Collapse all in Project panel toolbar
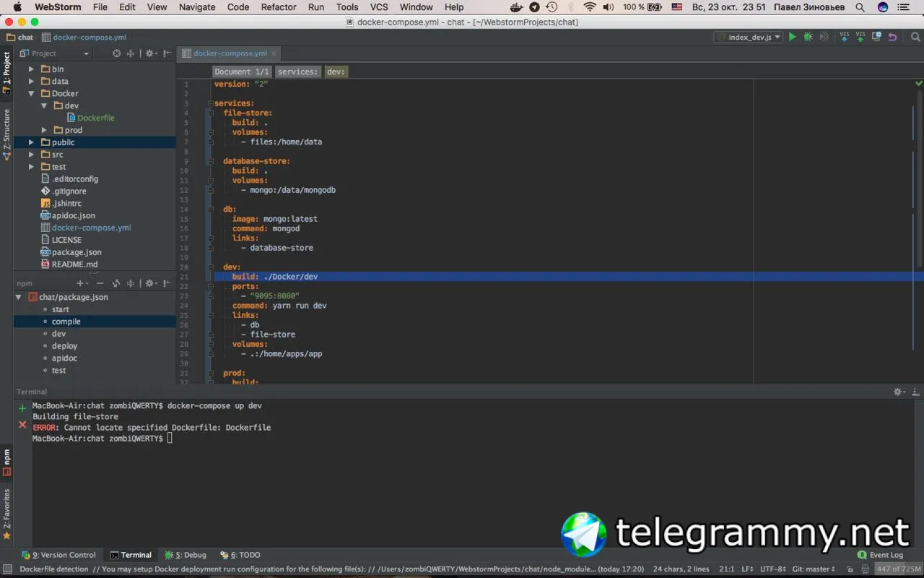 pos(131,53)
